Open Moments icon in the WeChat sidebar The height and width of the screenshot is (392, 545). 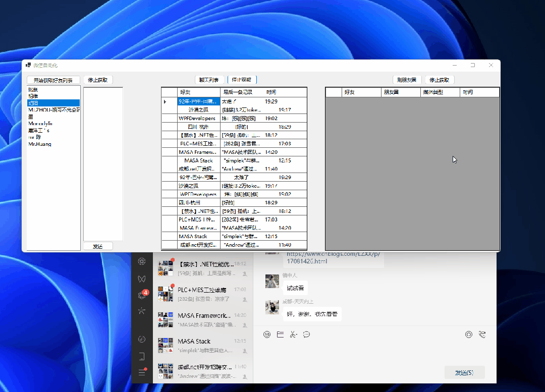pos(142,261)
